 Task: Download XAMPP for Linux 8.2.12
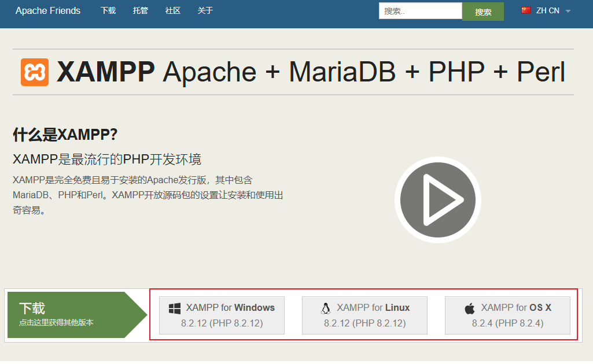click(x=364, y=315)
